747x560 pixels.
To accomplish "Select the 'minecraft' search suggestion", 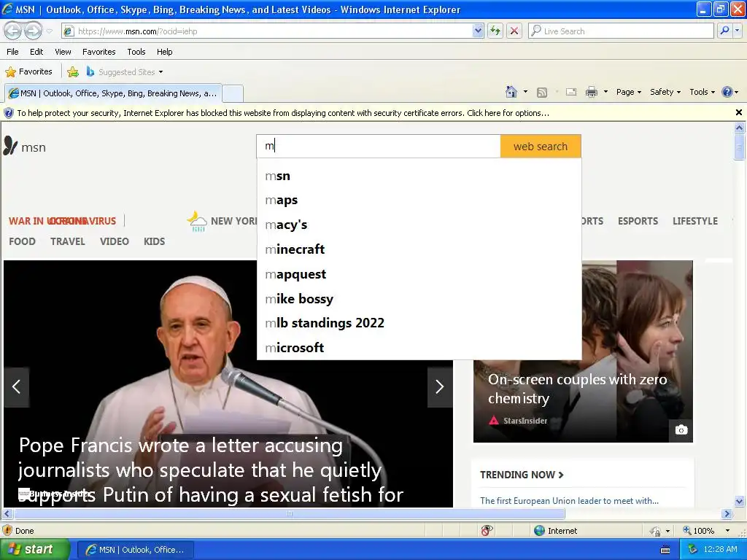I will pos(419,249).
